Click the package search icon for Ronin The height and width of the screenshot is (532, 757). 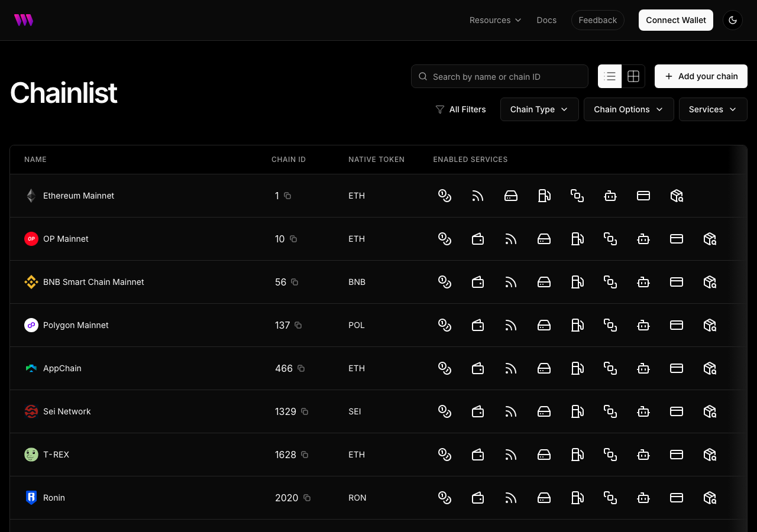point(710,498)
